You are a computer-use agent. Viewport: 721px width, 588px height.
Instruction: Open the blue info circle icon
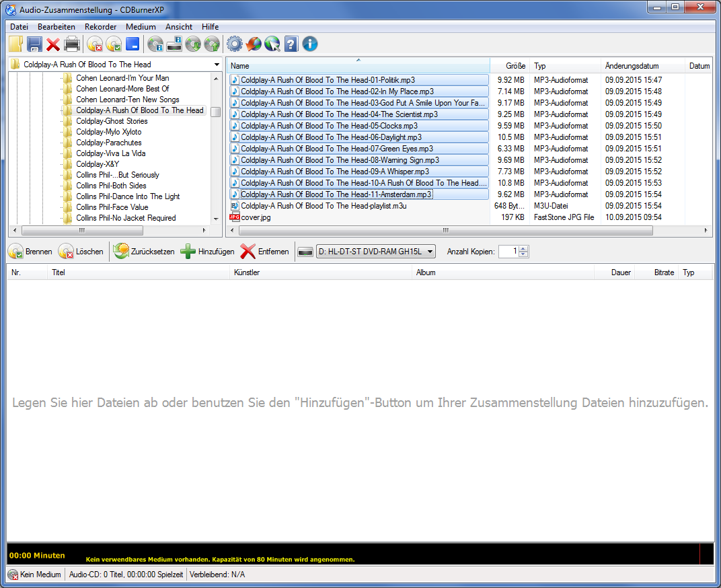309,44
